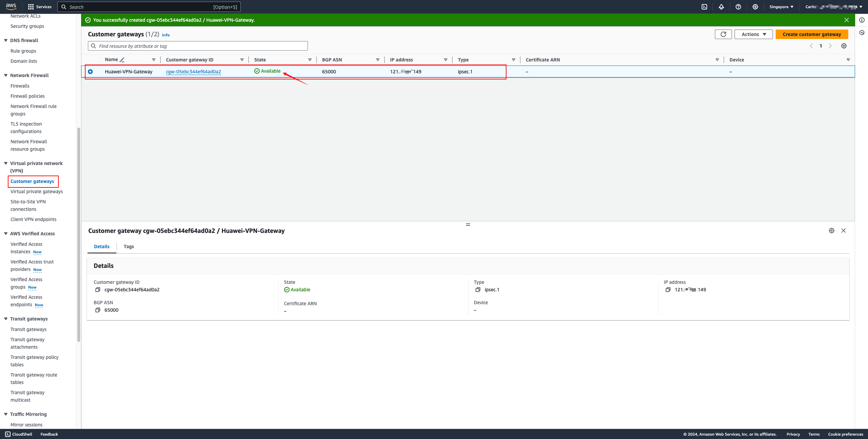Select the customer gateway row radio button
The image size is (868, 439).
(91, 71)
